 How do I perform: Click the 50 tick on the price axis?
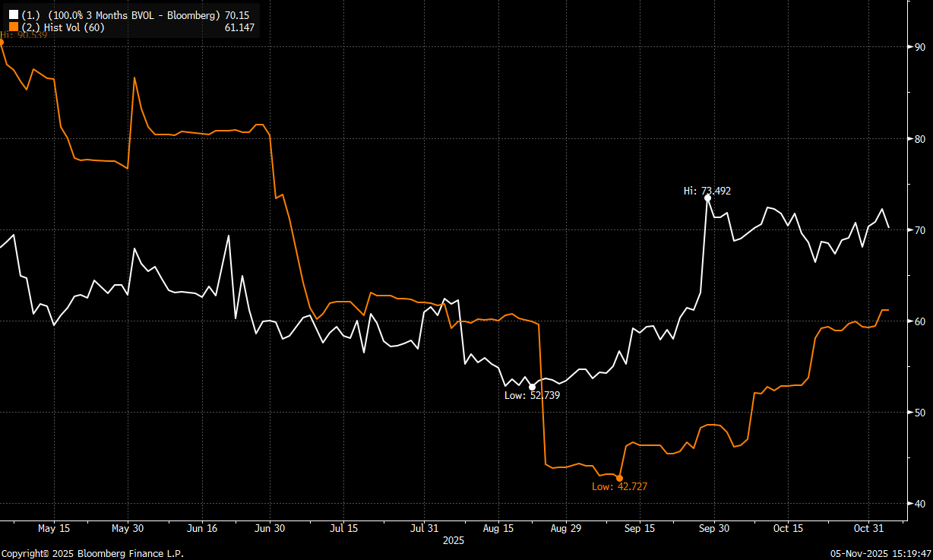click(x=919, y=413)
